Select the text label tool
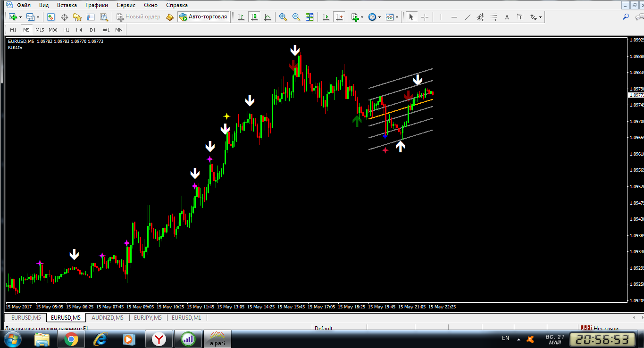The width and height of the screenshot is (644, 348). (507, 17)
